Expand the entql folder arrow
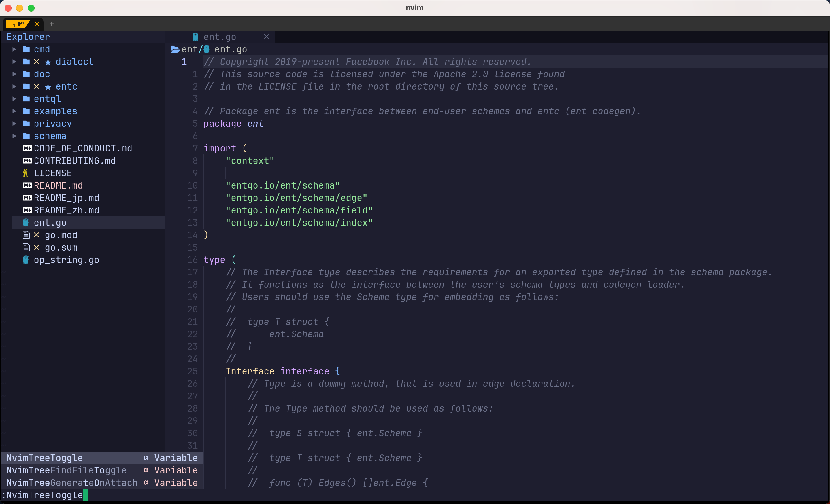The image size is (830, 504). pyautogui.click(x=14, y=99)
